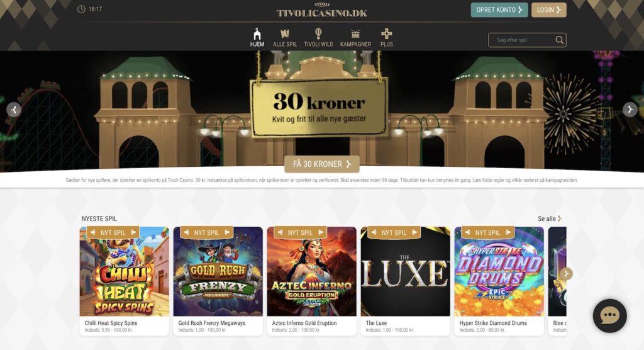Open the live chat bubble
This screenshot has height=350, width=644.
tap(610, 316)
